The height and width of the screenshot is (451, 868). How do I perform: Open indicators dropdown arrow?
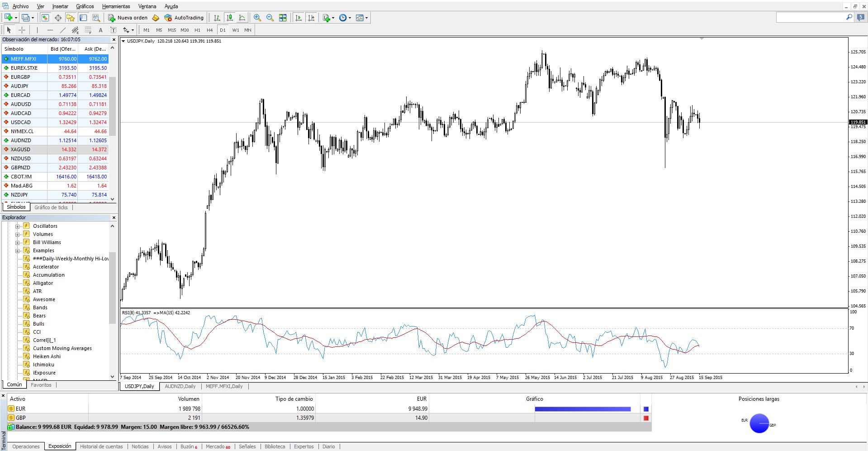(333, 18)
